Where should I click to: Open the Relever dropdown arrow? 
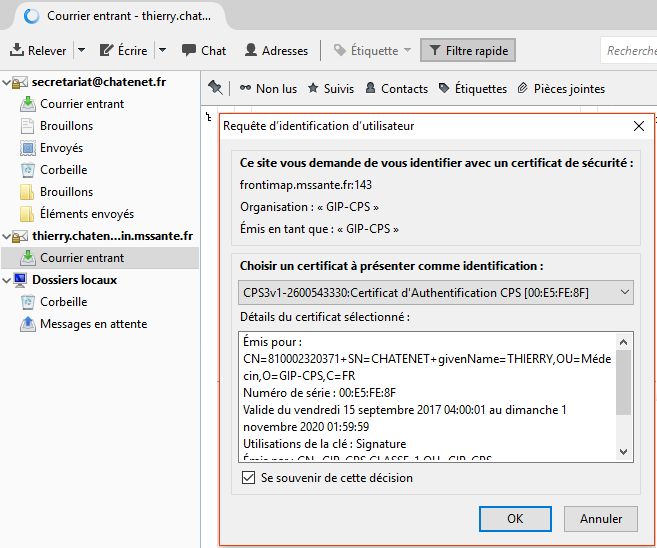(82, 50)
